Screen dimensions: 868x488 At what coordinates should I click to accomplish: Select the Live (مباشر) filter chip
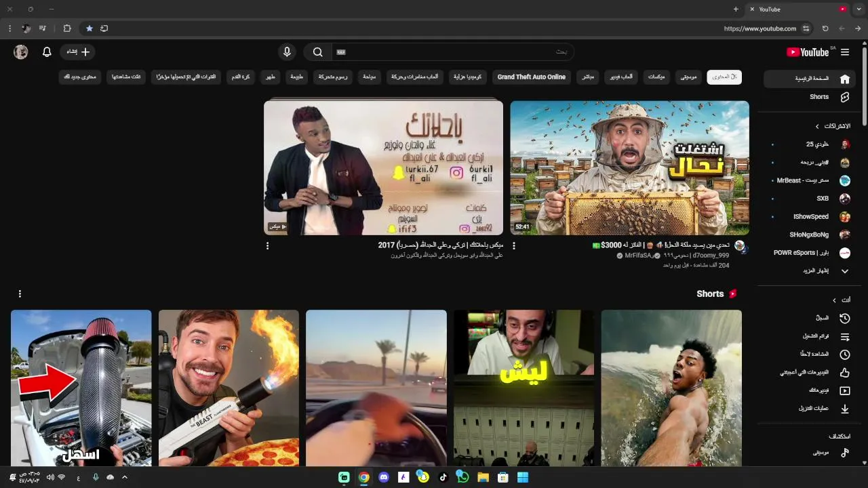pos(588,77)
